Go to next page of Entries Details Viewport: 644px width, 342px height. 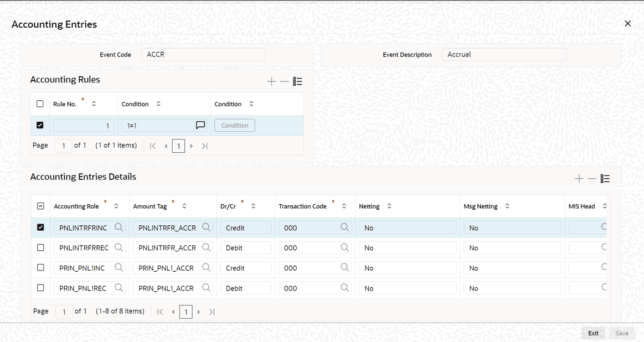click(199, 312)
